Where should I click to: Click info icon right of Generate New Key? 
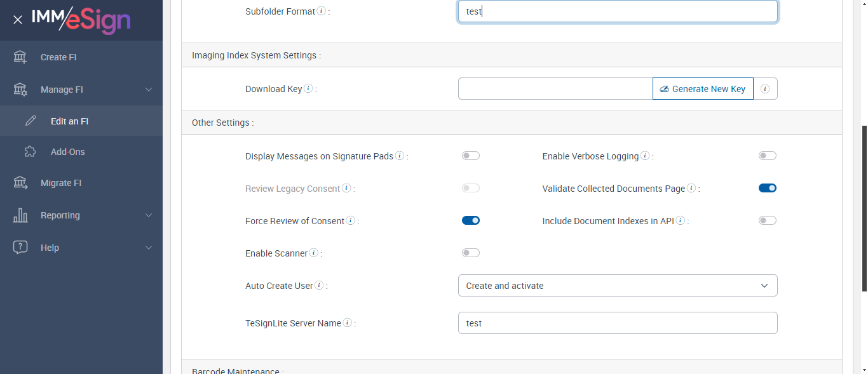click(765, 89)
